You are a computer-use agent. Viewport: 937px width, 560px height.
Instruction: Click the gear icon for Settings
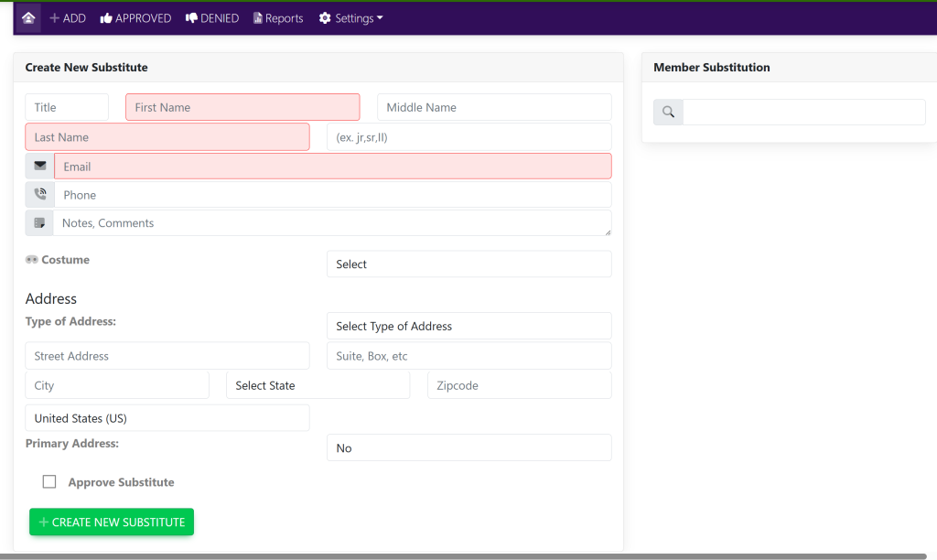point(325,18)
